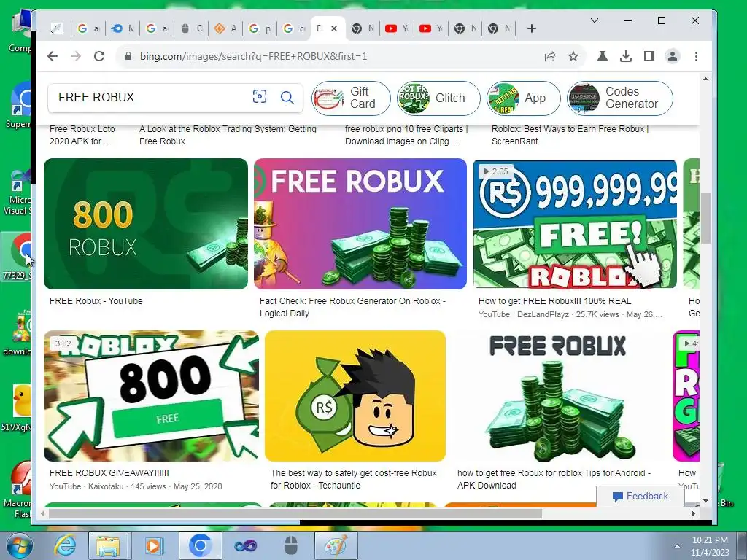The image size is (747, 560).
Task: Open Windows Media Player taskbar icon
Action: click(153, 545)
